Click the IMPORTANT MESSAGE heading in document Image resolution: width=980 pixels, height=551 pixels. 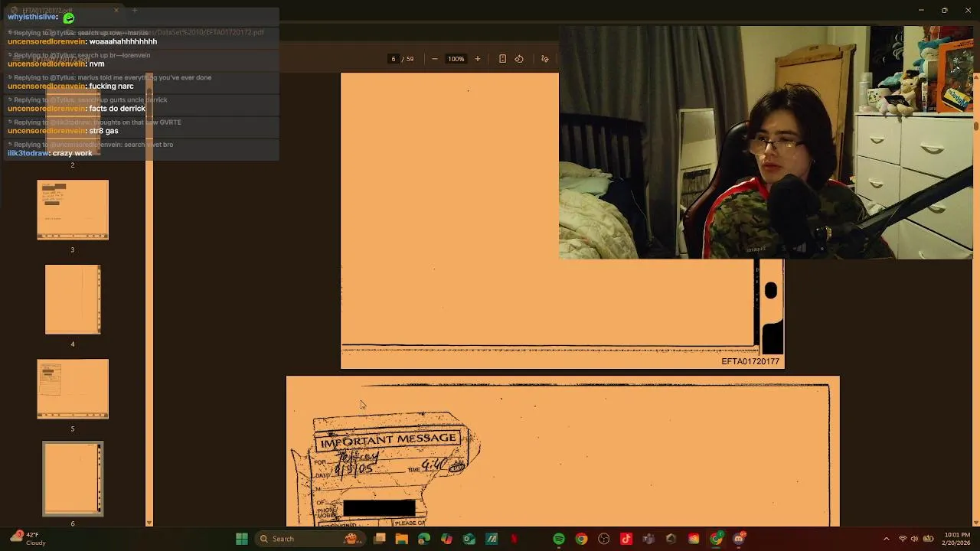(x=388, y=441)
